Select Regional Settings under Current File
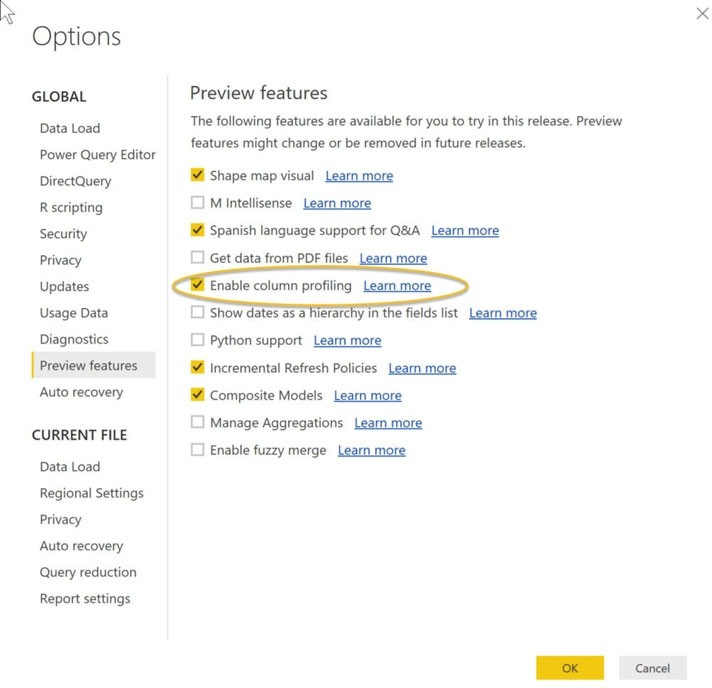 (91, 493)
